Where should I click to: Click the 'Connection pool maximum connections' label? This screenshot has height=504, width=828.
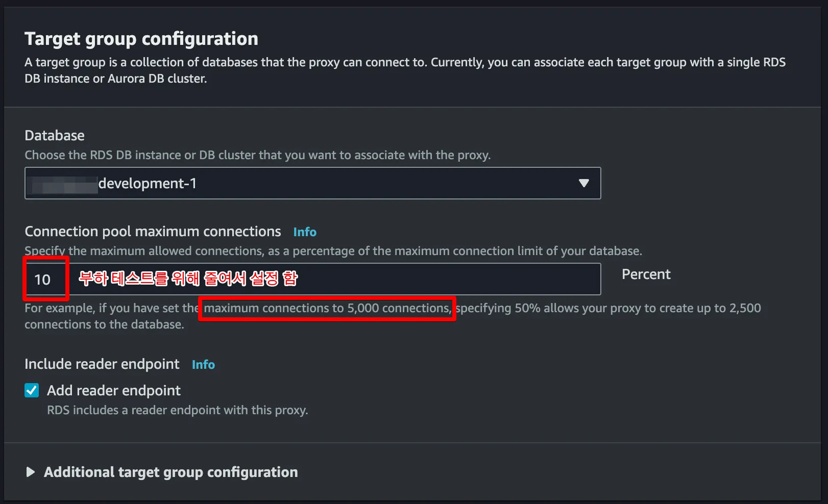click(153, 232)
